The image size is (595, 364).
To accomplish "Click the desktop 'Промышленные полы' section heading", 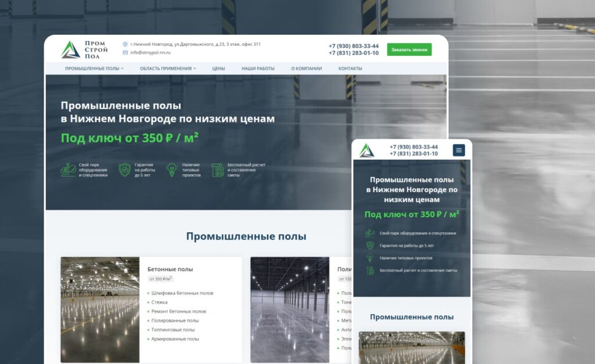I will (x=246, y=236).
